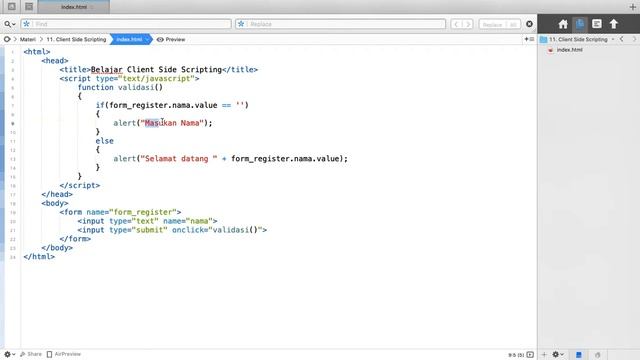The image size is (640, 360).
Task: Click the publish upload arrow icon
Action: (614, 24)
